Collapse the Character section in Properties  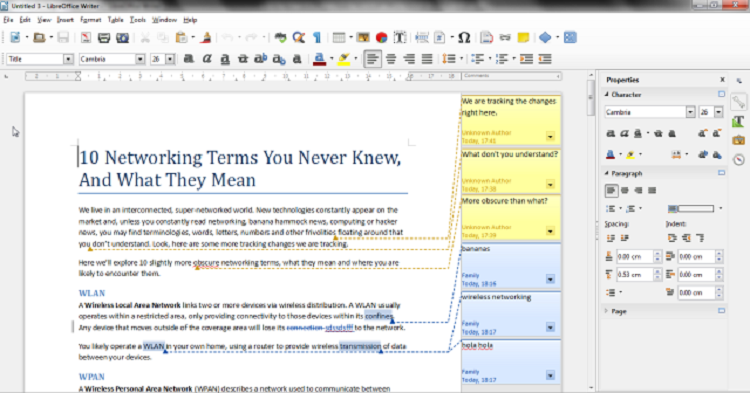(x=607, y=95)
